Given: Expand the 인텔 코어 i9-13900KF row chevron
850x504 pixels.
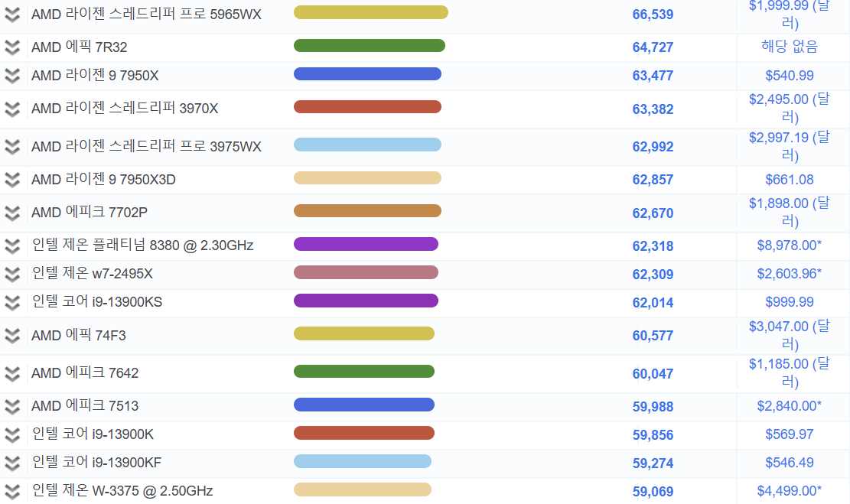Looking at the screenshot, I should [12, 463].
